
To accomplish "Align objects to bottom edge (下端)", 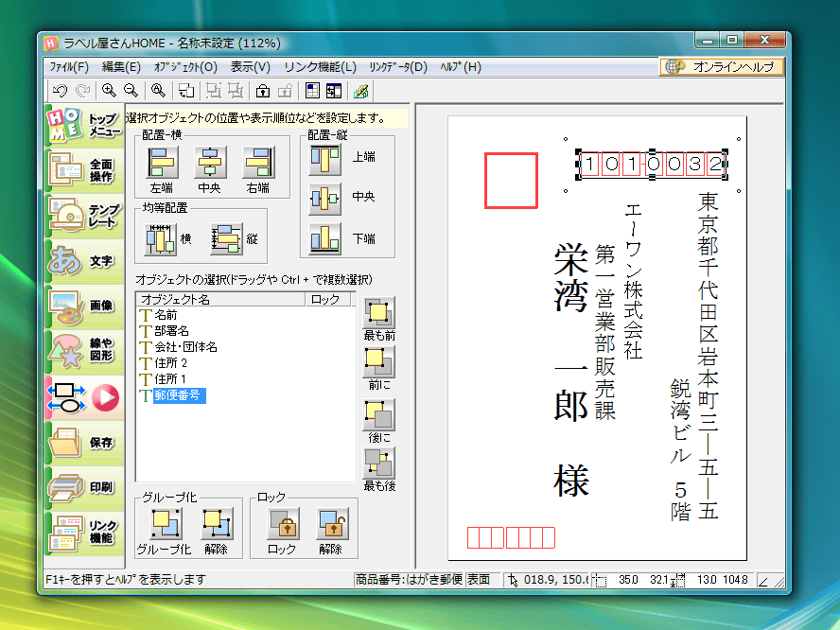I will click(324, 238).
